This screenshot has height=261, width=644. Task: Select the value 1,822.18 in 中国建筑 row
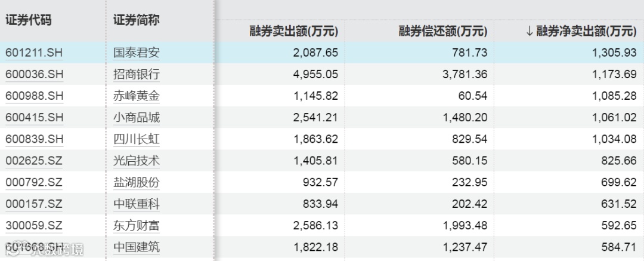pyautogui.click(x=316, y=247)
